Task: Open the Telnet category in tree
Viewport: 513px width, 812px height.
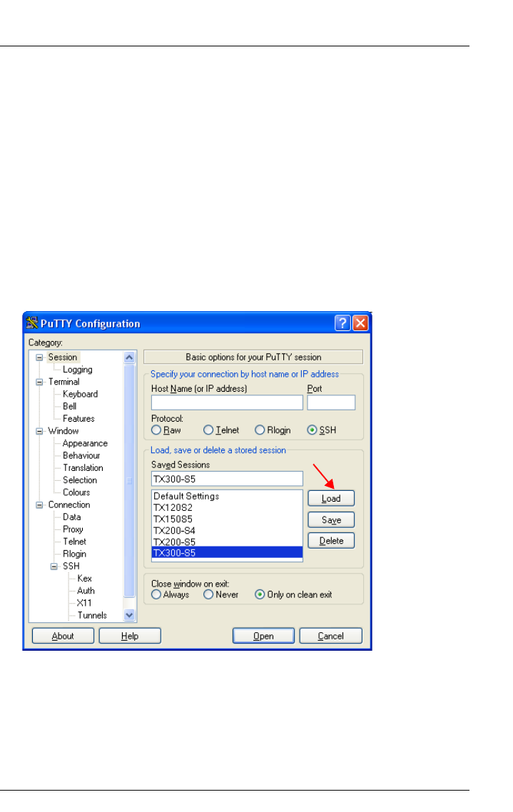Action: tap(74, 542)
